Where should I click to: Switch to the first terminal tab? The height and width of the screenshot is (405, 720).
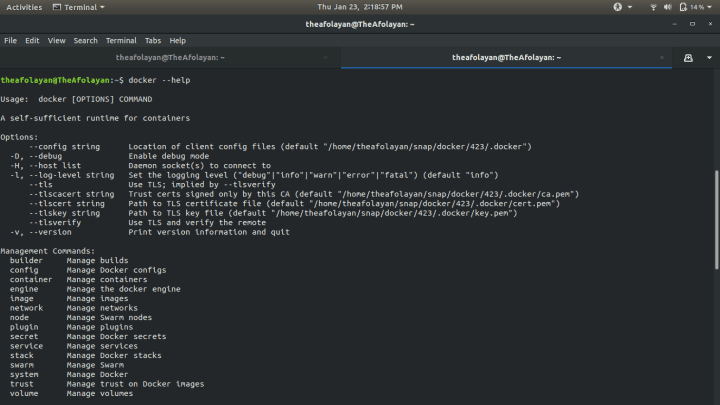coord(170,58)
